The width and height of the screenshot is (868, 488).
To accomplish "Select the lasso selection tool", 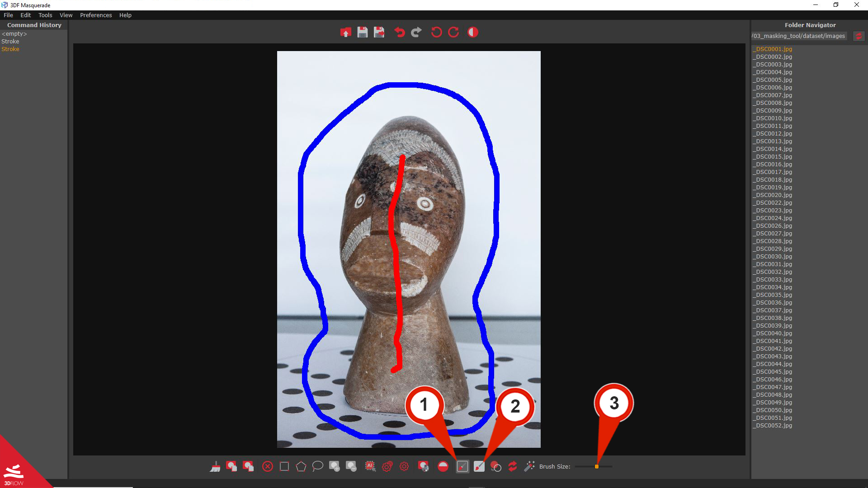I will [x=318, y=466].
